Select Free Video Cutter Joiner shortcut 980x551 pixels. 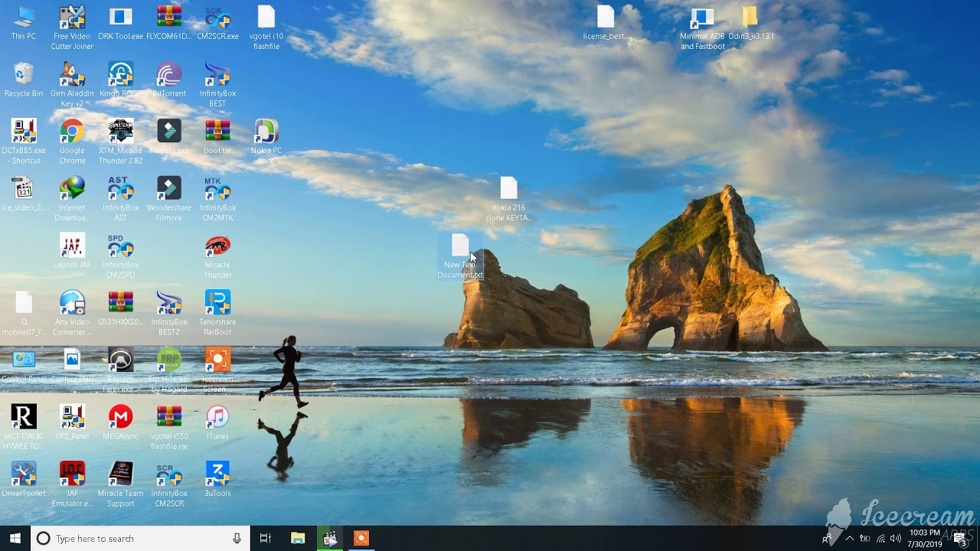[72, 28]
